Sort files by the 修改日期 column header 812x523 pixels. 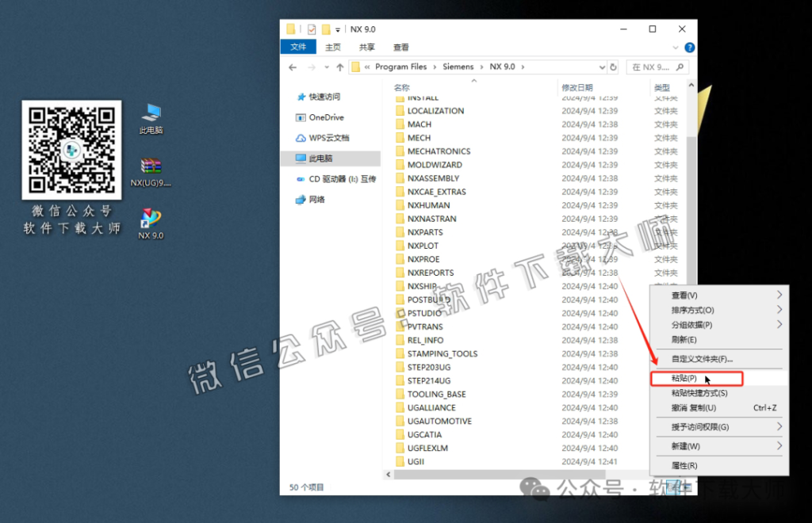pyautogui.click(x=579, y=87)
